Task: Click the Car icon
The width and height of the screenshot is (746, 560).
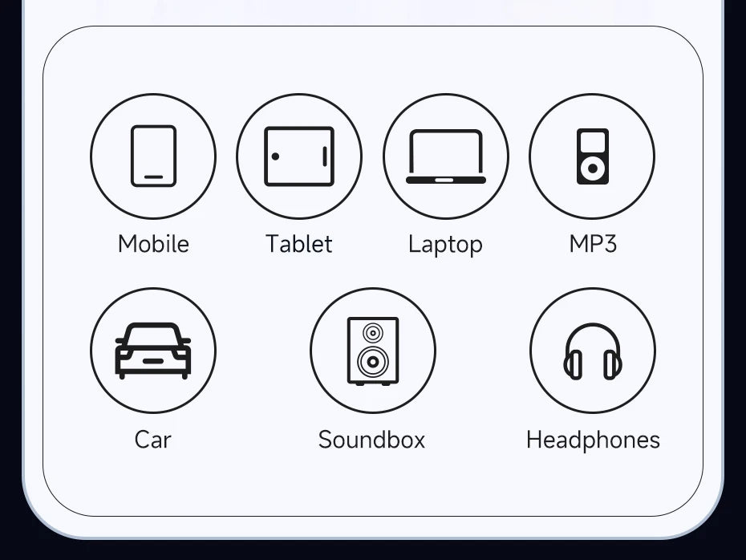Action: [153, 351]
